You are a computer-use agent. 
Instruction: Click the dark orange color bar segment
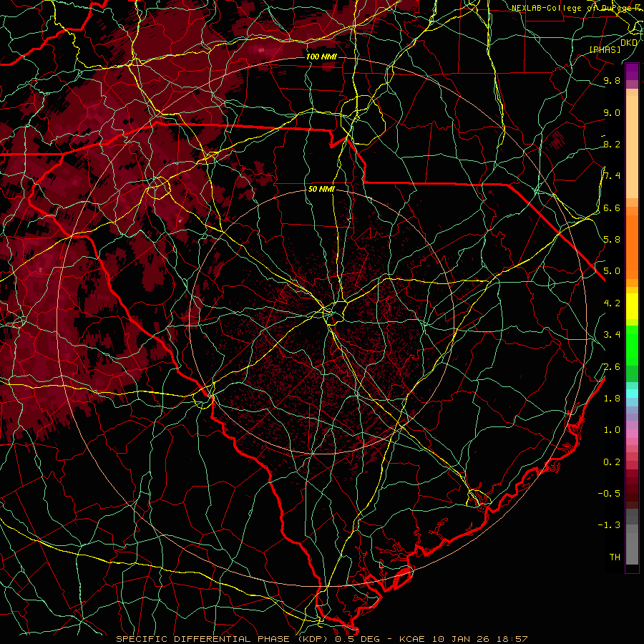[x=632, y=246]
